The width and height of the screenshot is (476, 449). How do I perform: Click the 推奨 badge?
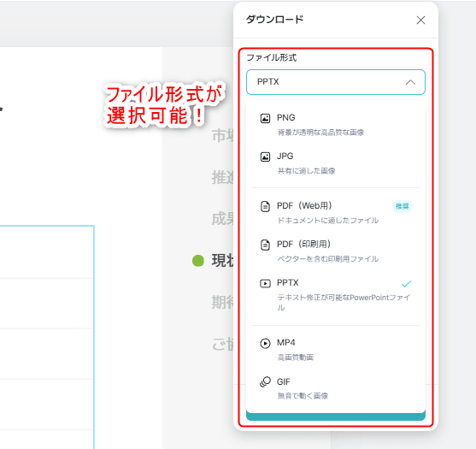(402, 206)
